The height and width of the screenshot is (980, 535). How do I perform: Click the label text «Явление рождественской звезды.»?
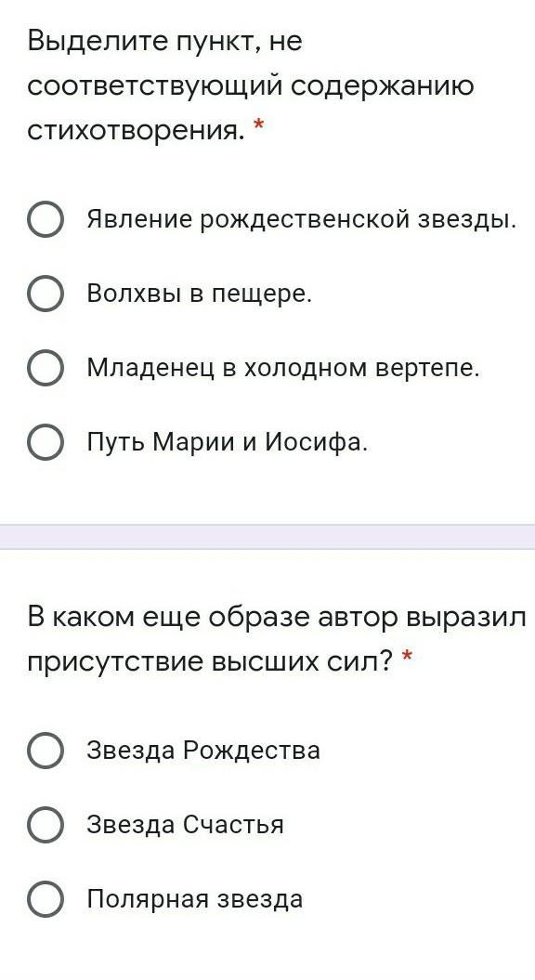coord(302,220)
